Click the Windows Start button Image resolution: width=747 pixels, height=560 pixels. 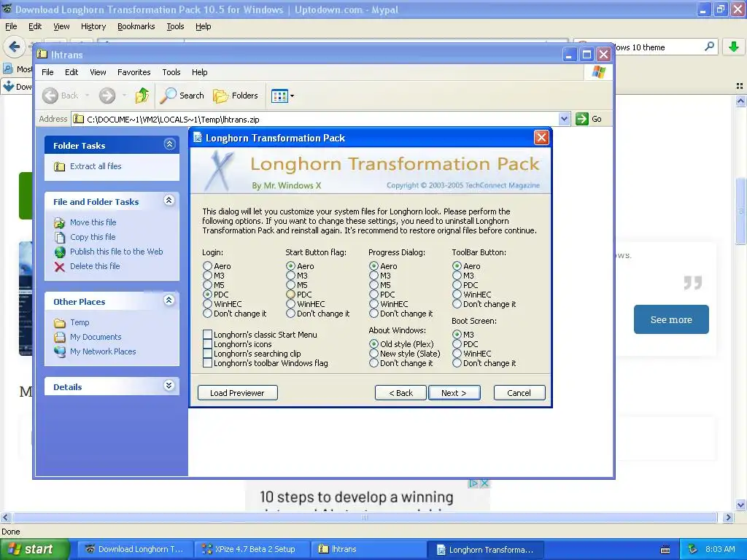coord(34,549)
